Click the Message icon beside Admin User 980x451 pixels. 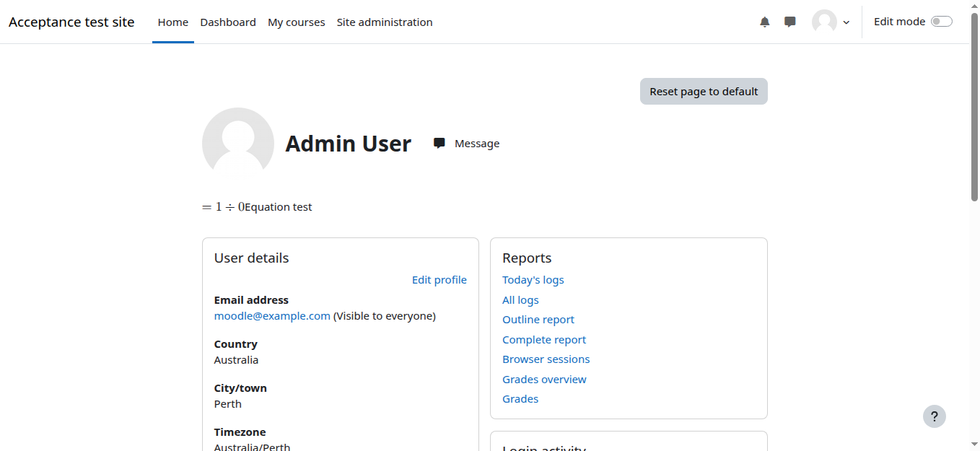(439, 144)
